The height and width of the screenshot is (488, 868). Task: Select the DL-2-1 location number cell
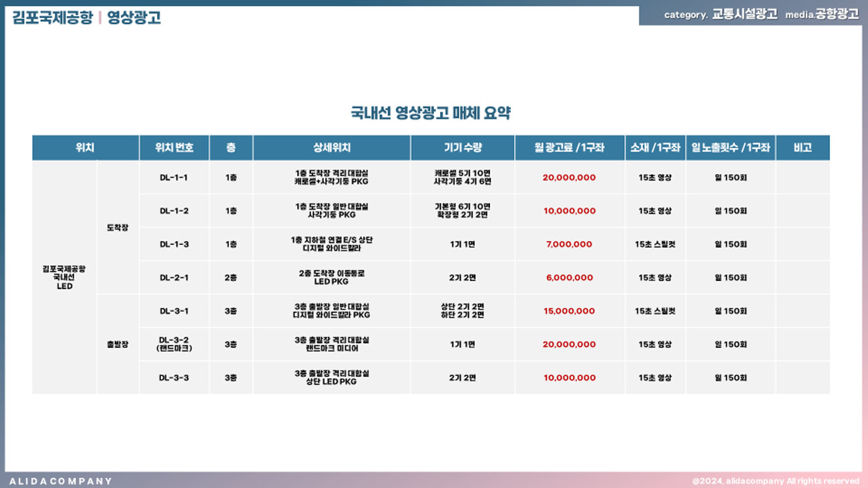(174, 278)
